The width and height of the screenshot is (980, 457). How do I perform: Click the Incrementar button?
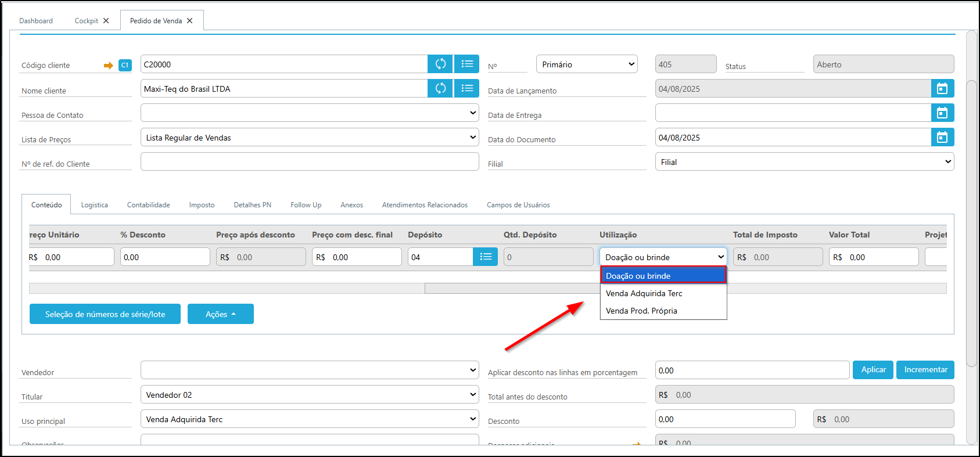925,370
